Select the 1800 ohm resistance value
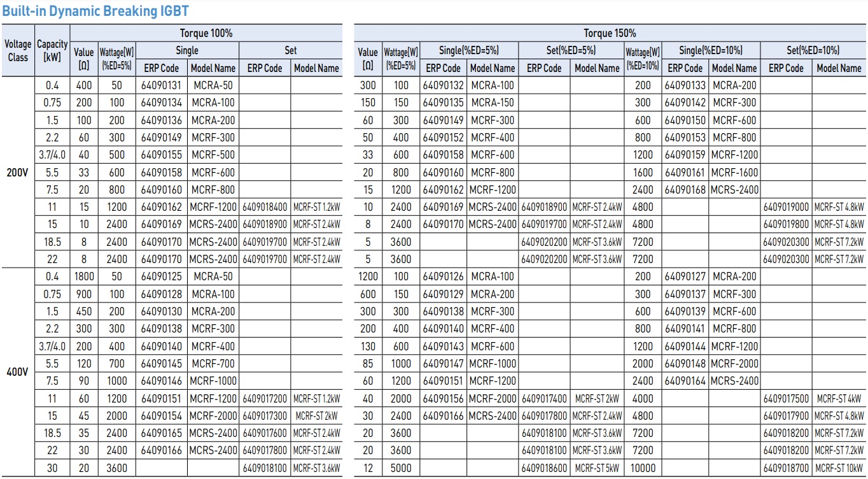The height and width of the screenshot is (479, 868). [x=83, y=276]
